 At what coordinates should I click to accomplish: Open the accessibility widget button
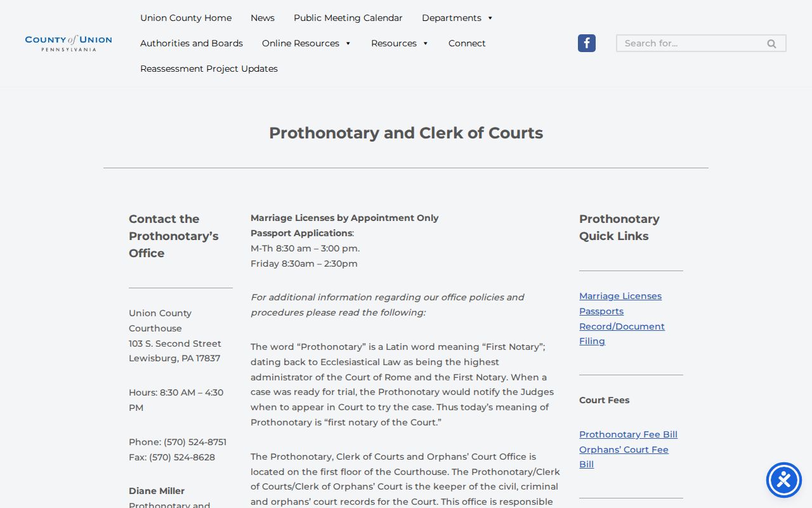pyautogui.click(x=784, y=480)
